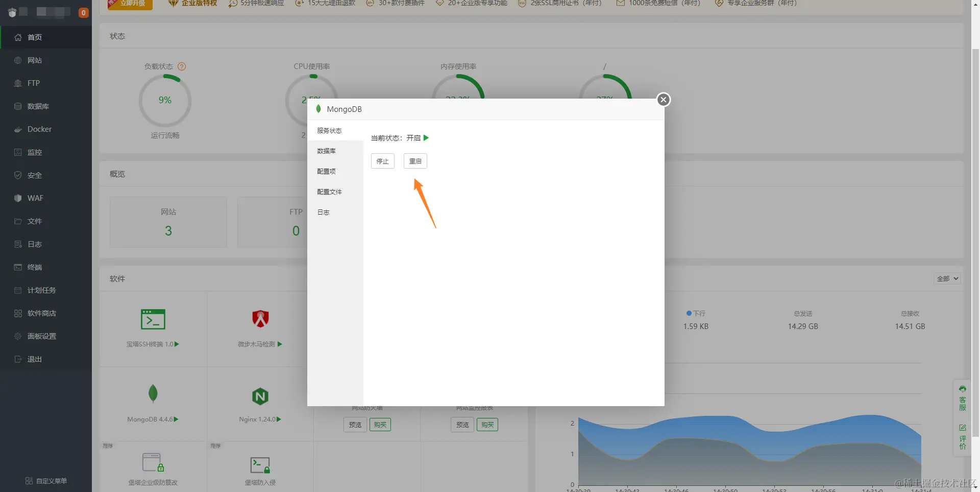Screen dimensions: 980x492
Task: Click 购买 under 网站防火墙
Action: (x=380, y=425)
